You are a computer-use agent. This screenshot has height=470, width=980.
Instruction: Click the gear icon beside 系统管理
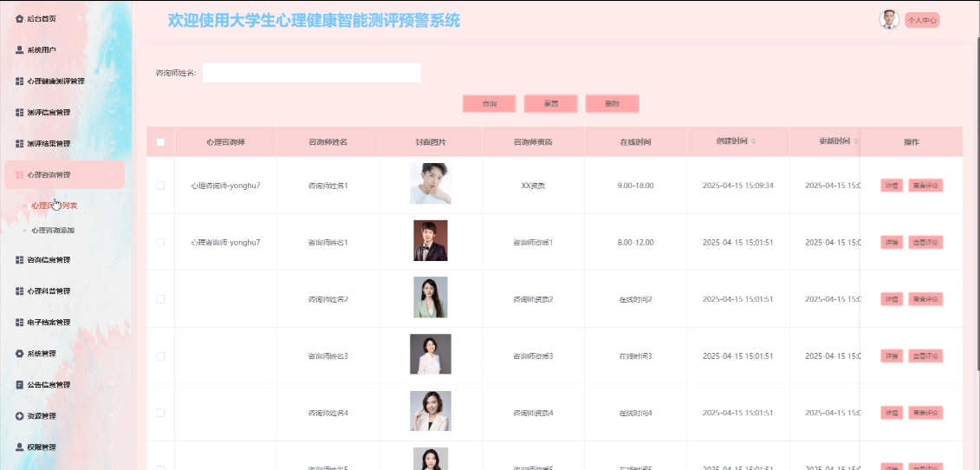tap(19, 354)
